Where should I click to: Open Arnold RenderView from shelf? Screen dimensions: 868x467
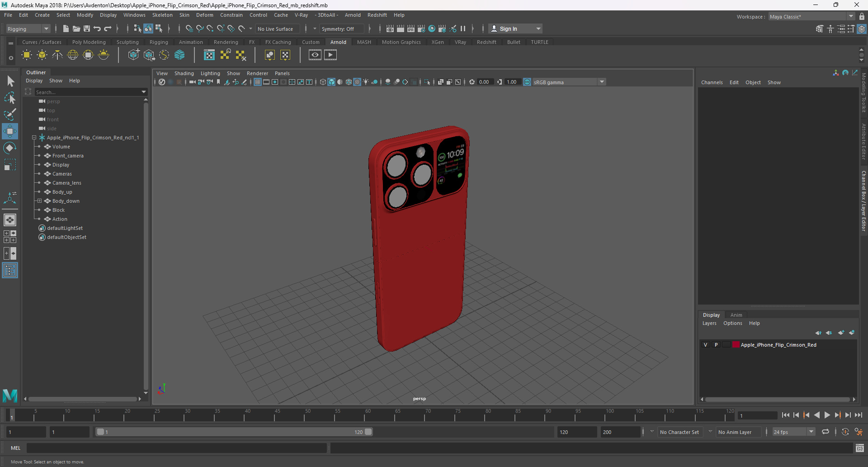click(x=315, y=55)
